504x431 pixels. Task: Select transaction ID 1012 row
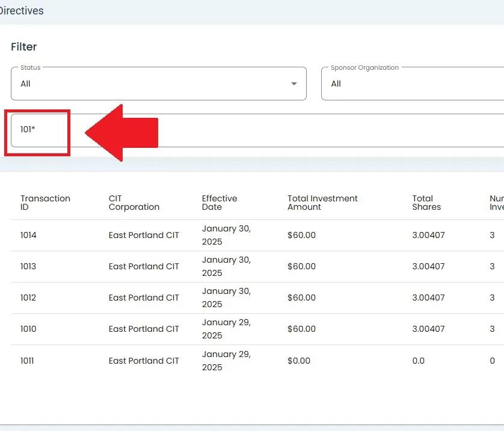point(28,298)
